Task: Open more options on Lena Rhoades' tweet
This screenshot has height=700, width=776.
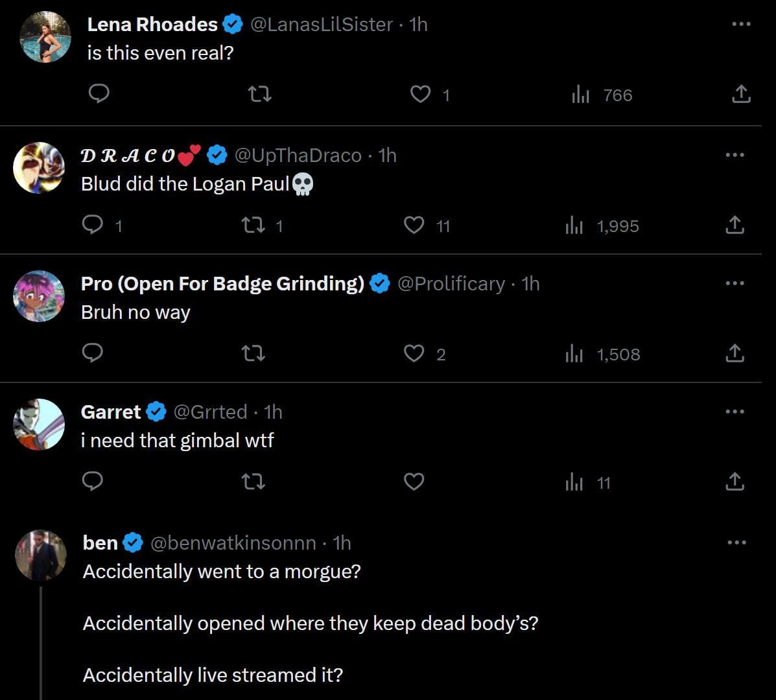Action: (741, 24)
